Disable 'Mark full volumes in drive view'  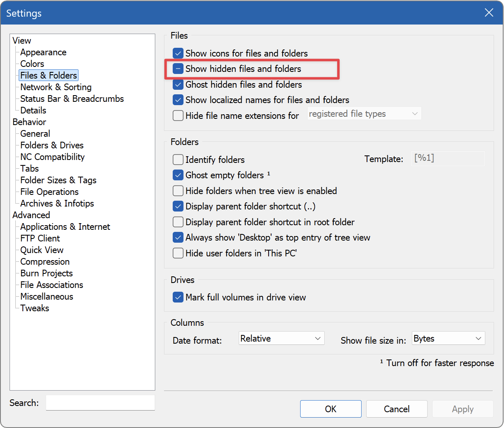pyautogui.click(x=178, y=297)
